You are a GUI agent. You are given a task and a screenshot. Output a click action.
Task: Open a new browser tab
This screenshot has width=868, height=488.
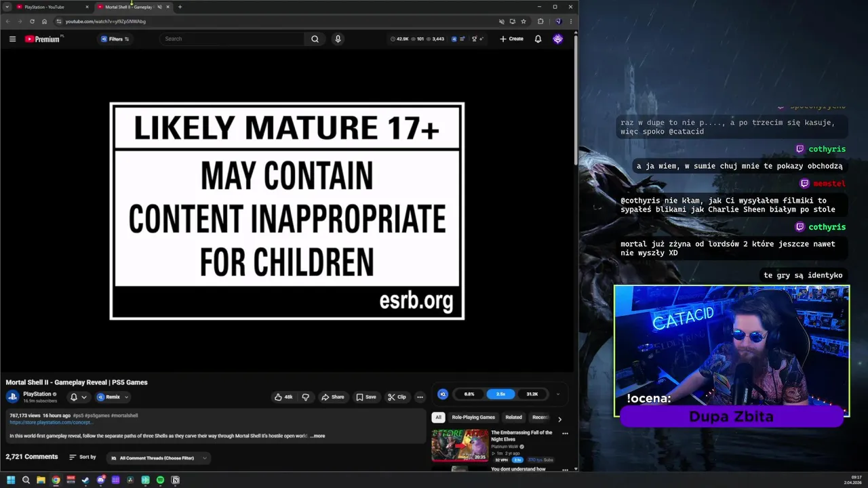coord(180,7)
